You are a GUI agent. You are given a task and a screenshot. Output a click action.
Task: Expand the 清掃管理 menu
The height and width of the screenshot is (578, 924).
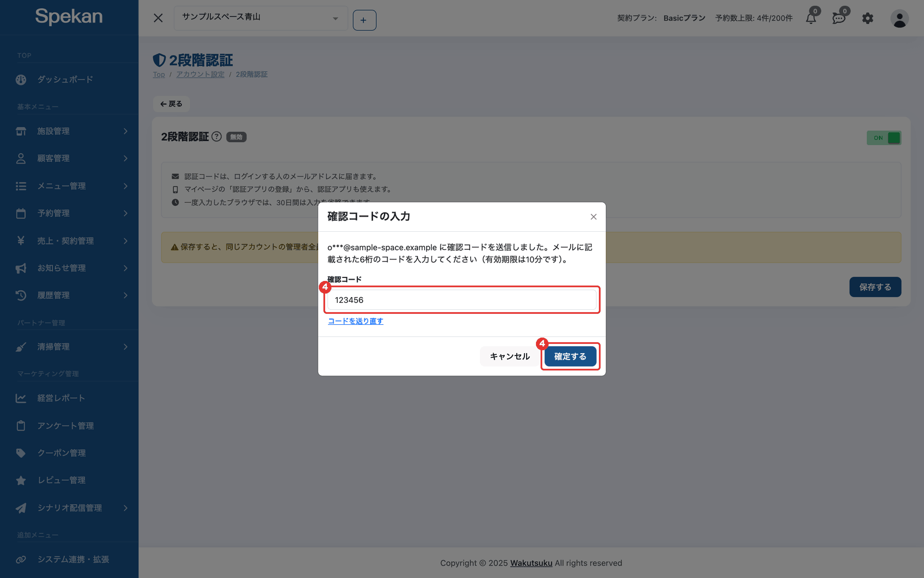(x=69, y=347)
